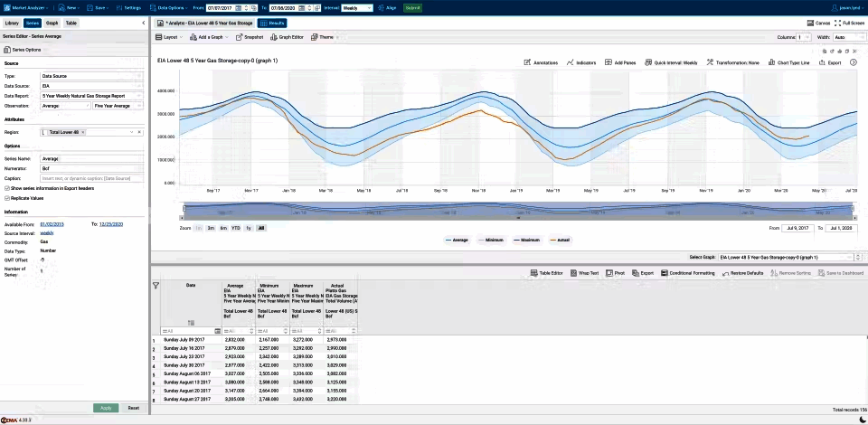
Task: Switch to the Library tab
Action: (12, 23)
